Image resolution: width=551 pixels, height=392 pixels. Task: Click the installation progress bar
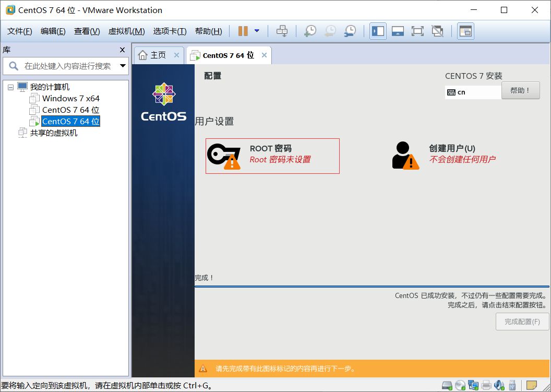point(372,287)
